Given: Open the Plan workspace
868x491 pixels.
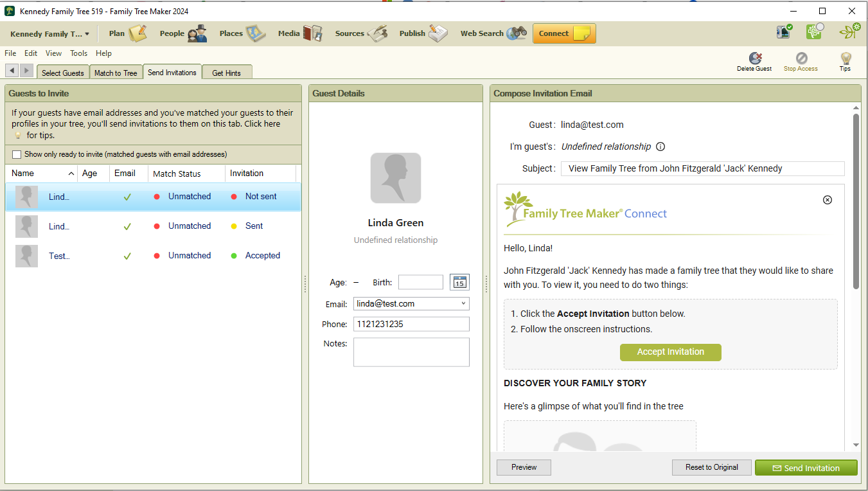Looking at the screenshot, I should [127, 33].
